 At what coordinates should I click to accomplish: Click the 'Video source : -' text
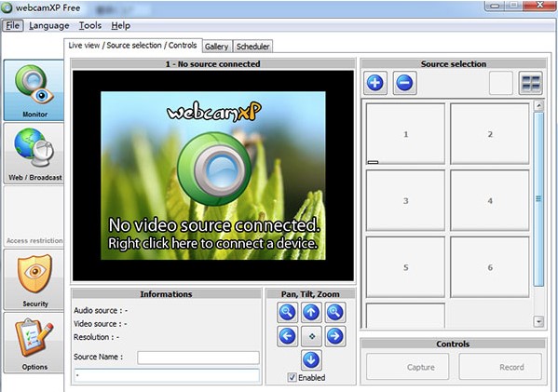[x=101, y=324]
